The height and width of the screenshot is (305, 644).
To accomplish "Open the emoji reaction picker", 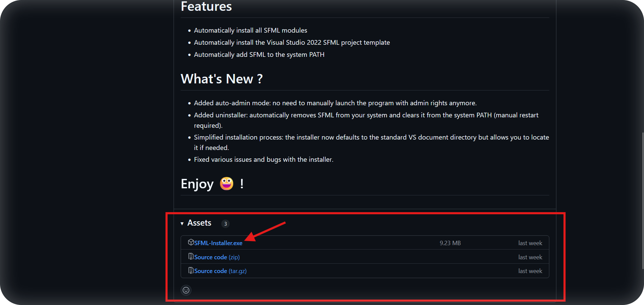I will (x=186, y=290).
